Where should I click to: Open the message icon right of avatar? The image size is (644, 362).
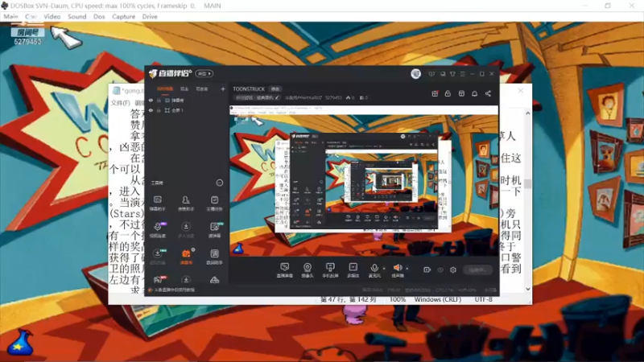(431, 74)
